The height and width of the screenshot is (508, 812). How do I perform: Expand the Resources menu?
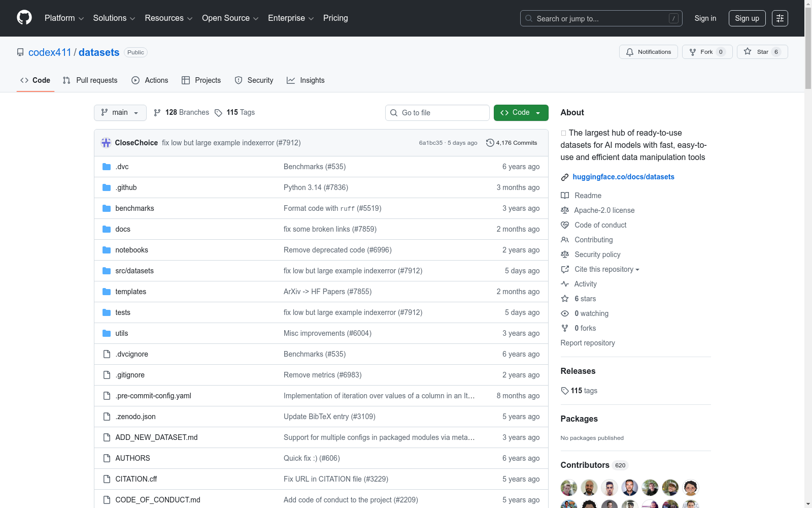click(168, 18)
